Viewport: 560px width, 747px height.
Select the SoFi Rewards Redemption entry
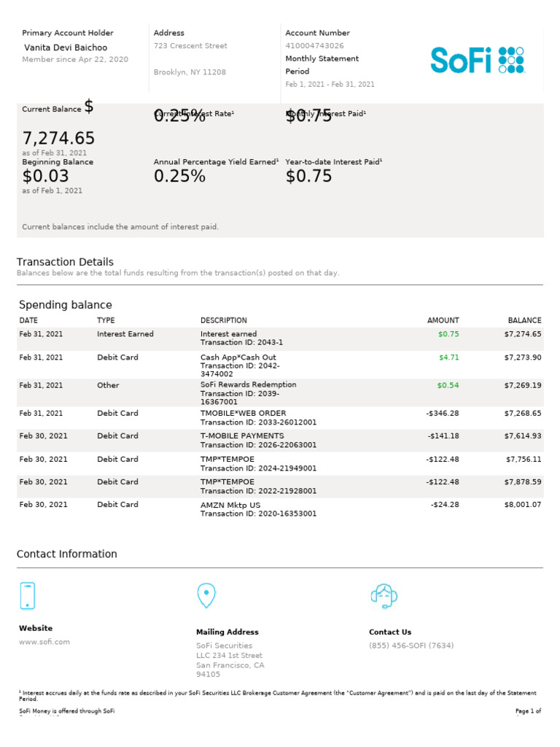[x=248, y=384]
